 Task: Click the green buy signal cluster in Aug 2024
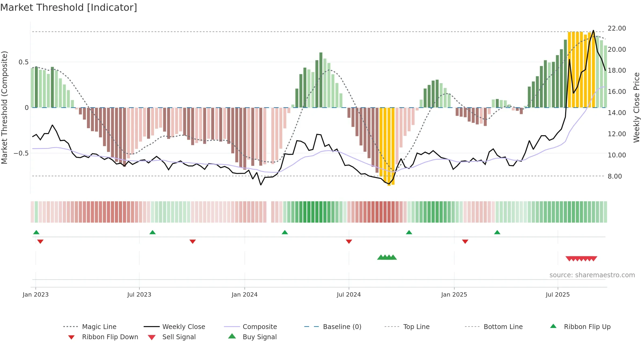[387, 257]
